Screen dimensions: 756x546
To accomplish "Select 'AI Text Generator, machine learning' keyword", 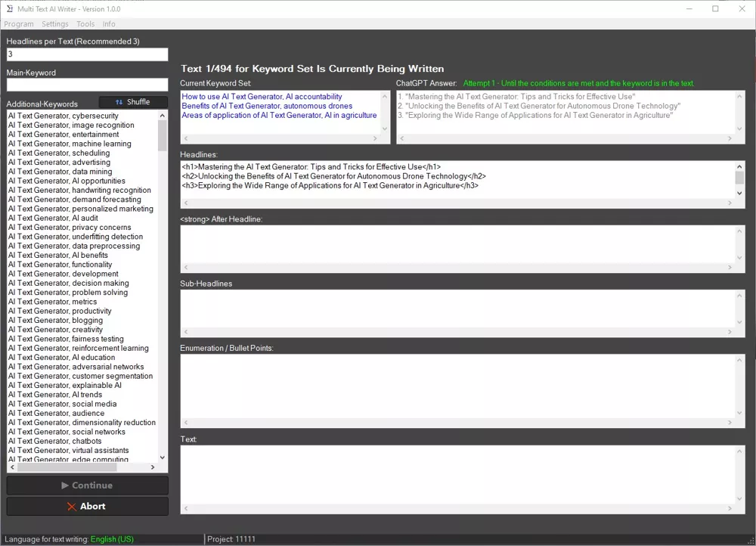I will pyautogui.click(x=70, y=143).
